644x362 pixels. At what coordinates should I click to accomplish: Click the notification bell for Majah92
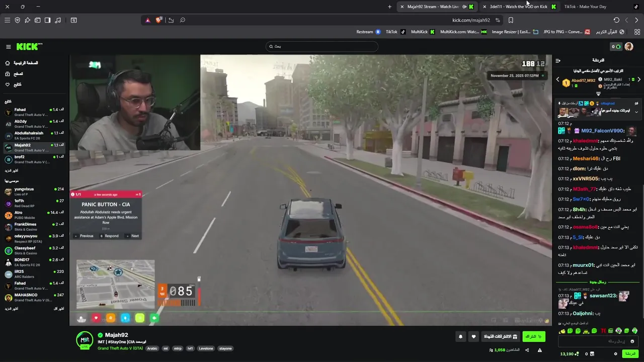click(x=460, y=336)
